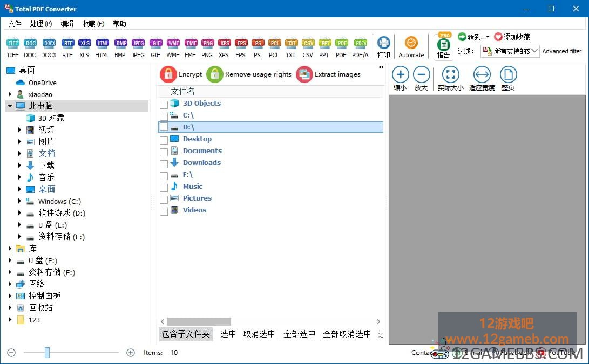
Task: Pick the PS PostScript format
Action: click(258, 47)
